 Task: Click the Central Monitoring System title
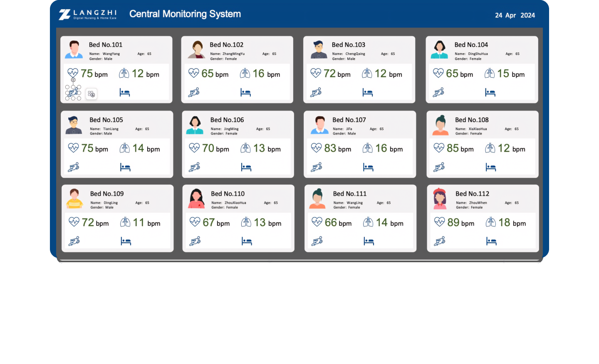coord(185,14)
